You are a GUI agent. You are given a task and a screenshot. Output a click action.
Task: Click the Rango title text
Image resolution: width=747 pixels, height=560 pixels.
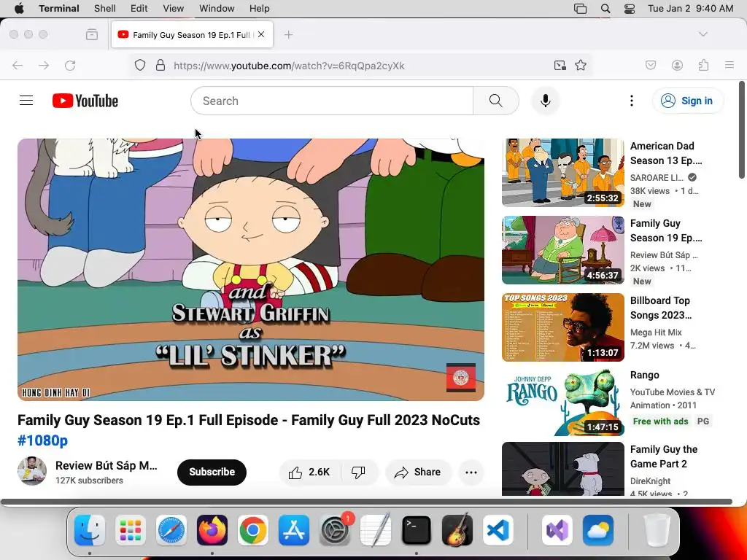coord(645,375)
